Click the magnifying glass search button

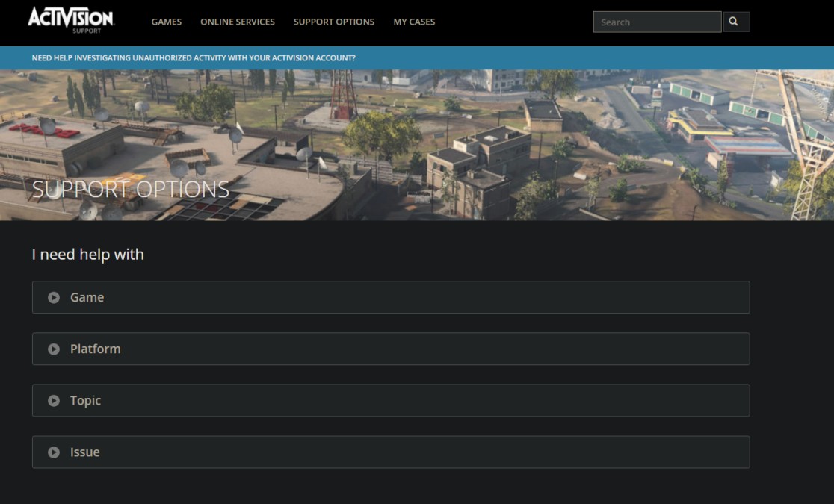pyautogui.click(x=736, y=22)
